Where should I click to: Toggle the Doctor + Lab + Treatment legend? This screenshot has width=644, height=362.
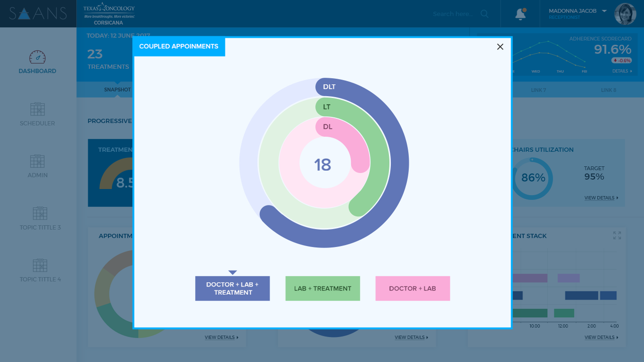(232, 288)
